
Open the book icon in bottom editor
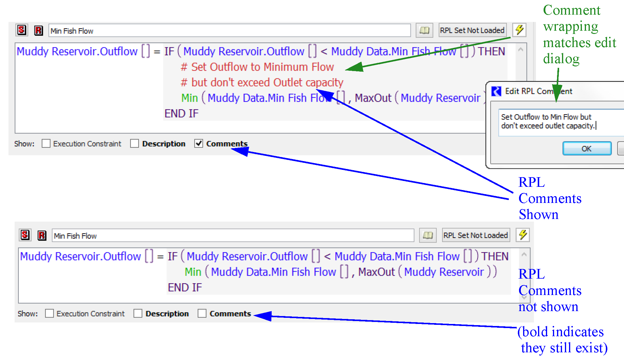pyautogui.click(x=428, y=235)
